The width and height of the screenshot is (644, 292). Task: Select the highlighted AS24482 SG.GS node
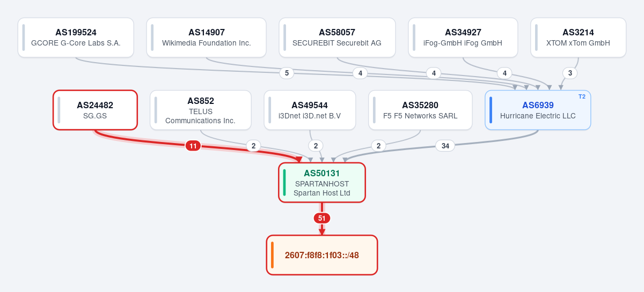pos(95,110)
